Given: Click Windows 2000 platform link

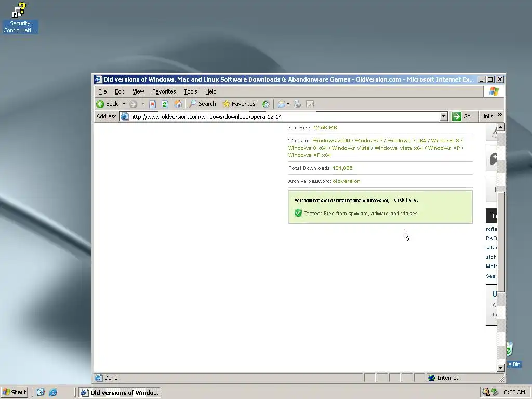Looking at the screenshot, I should [331, 140].
